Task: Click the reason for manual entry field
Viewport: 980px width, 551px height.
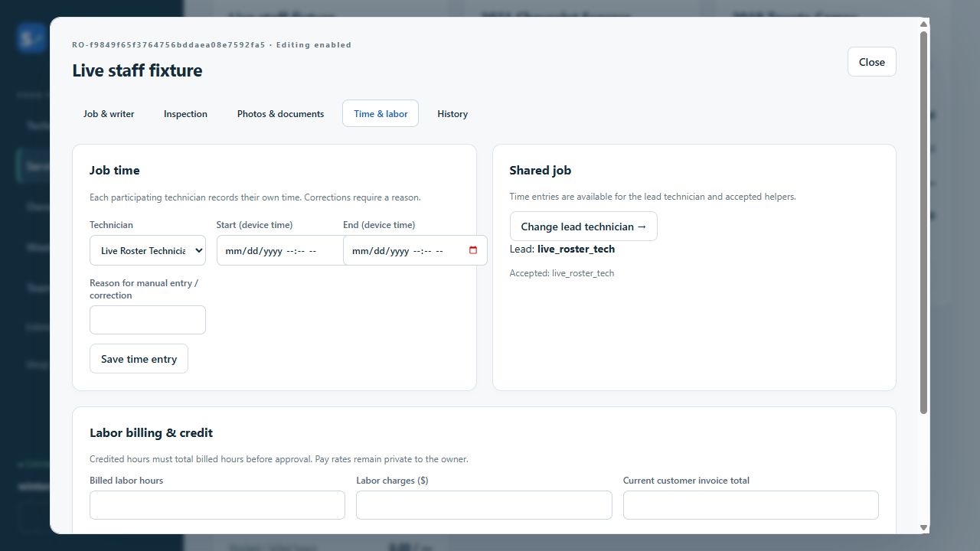Action: click(148, 320)
